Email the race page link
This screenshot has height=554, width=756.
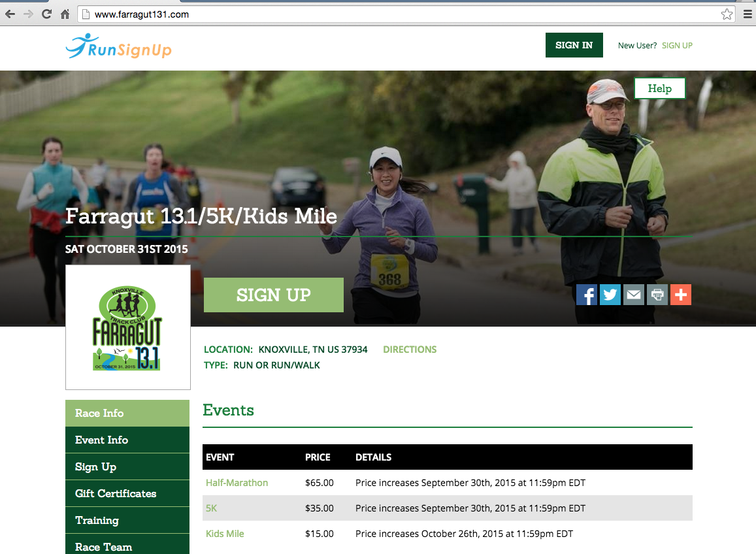pyautogui.click(x=633, y=295)
